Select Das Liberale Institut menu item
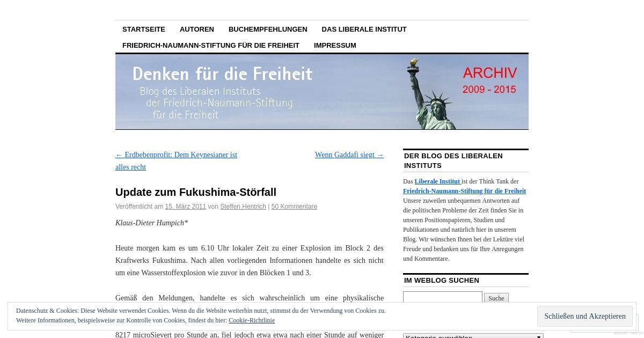This screenshot has height=338, width=644. pos(364,29)
